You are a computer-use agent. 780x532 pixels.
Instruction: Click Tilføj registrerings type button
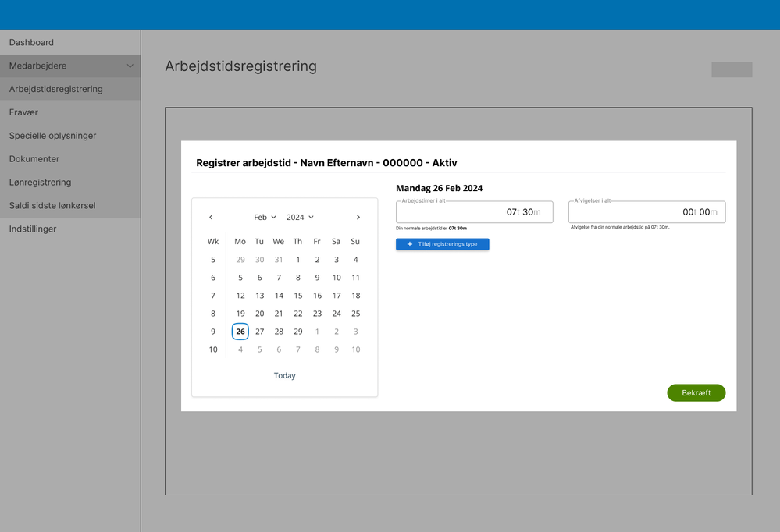tap(442, 244)
